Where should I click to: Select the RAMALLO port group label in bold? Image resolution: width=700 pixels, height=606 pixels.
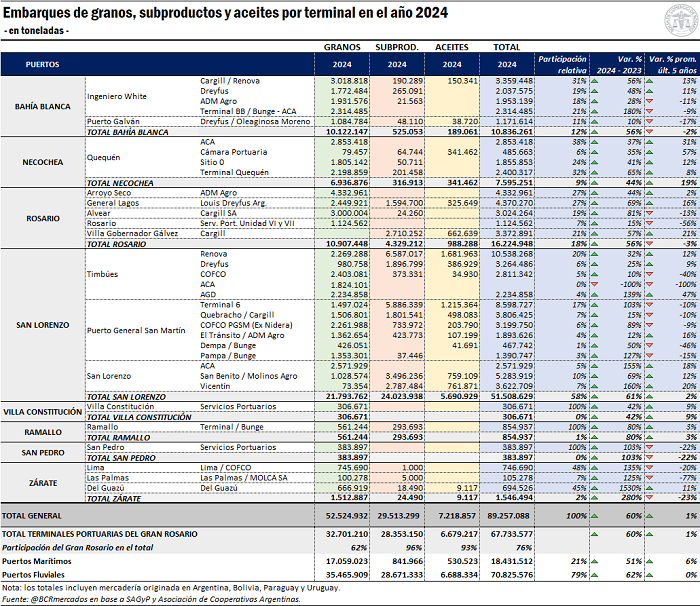point(42,432)
